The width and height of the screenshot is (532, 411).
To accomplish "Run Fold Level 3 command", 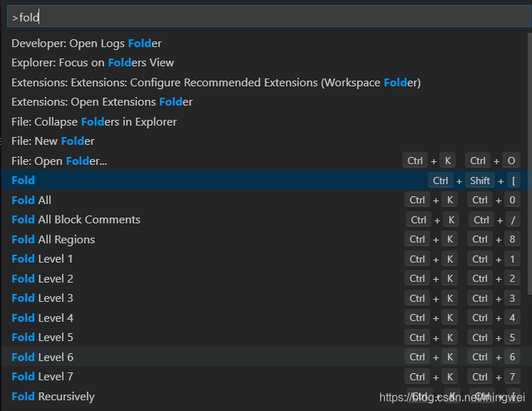I will pyautogui.click(x=265, y=298).
